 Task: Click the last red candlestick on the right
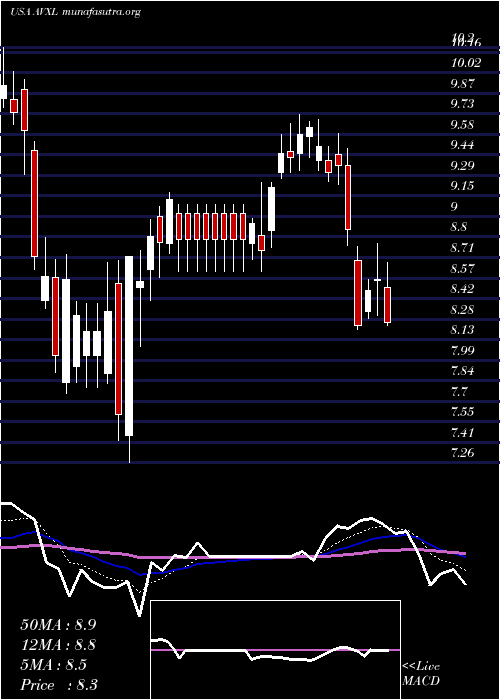[388, 304]
